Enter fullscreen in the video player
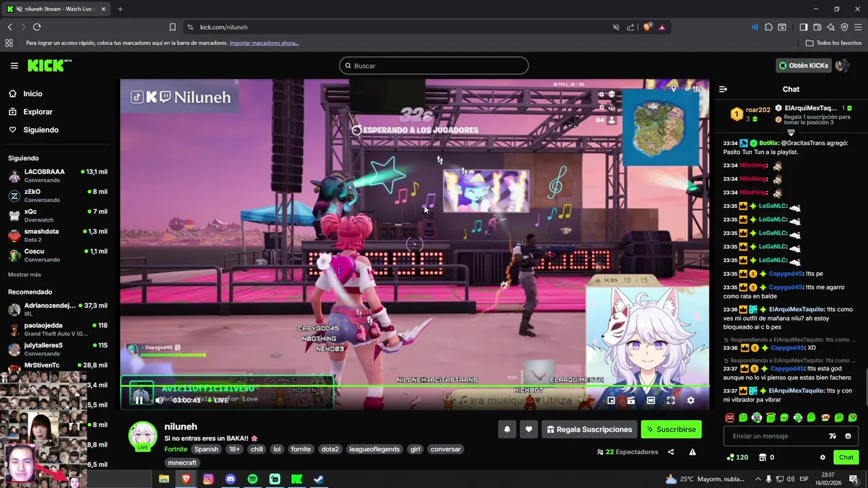The image size is (868, 488). click(671, 401)
